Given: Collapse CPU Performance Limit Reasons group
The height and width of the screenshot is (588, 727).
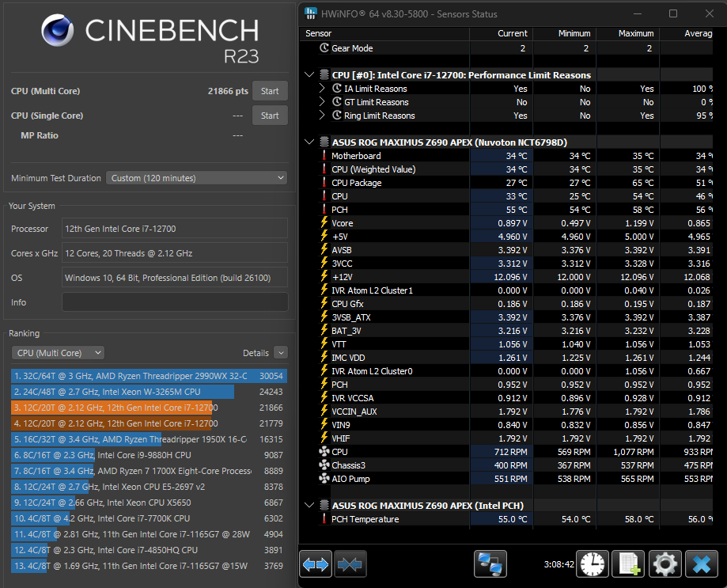Looking at the screenshot, I should point(309,74).
